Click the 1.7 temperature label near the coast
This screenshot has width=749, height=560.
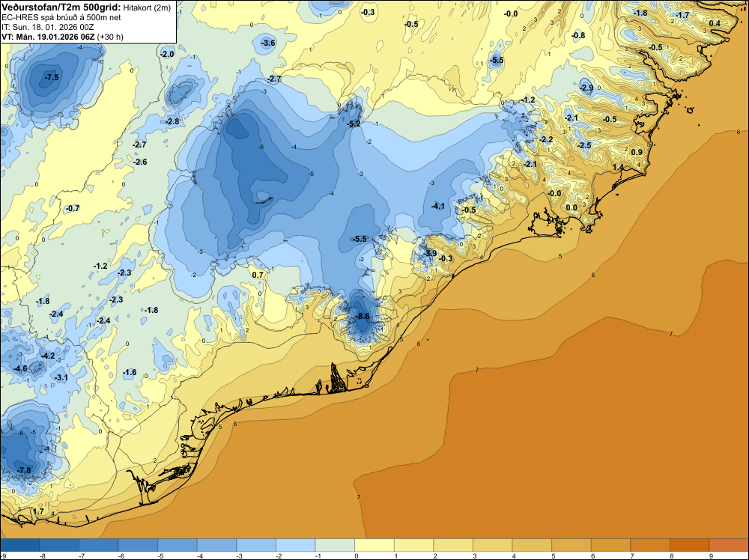coord(38,511)
